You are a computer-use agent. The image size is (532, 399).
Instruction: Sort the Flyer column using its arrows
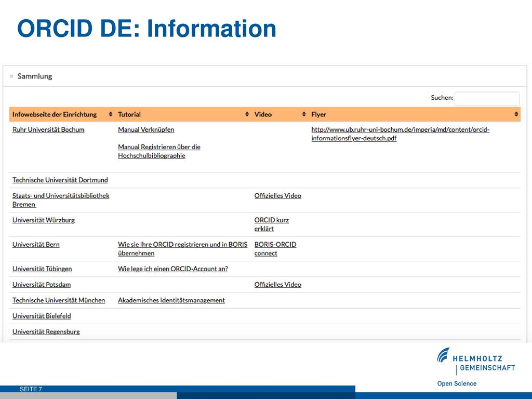[516, 114]
